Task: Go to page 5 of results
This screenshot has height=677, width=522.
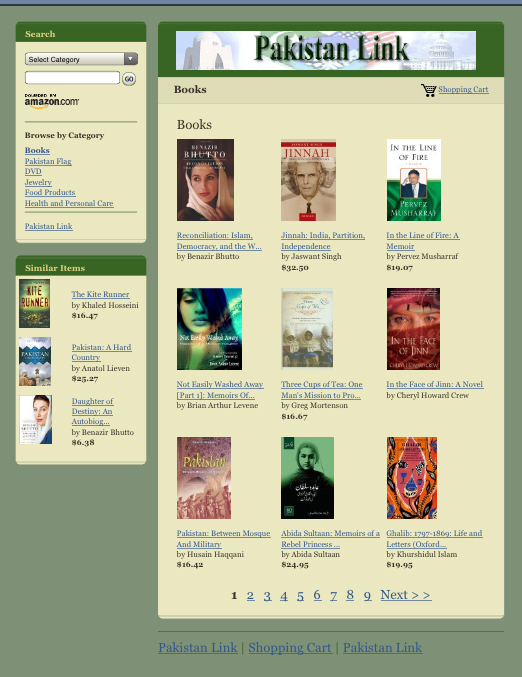Action: click(x=300, y=596)
